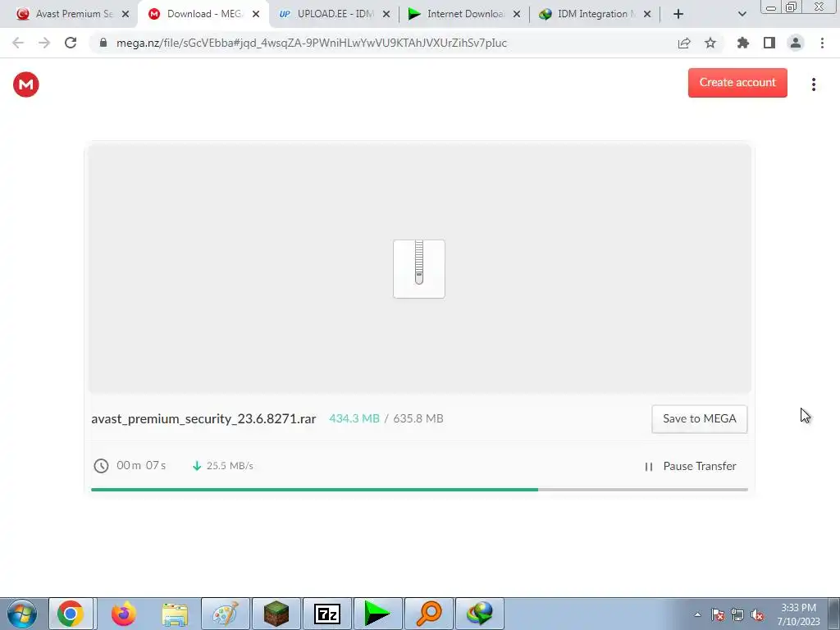Click the site security padlock icon
The image size is (840, 630).
click(103, 43)
